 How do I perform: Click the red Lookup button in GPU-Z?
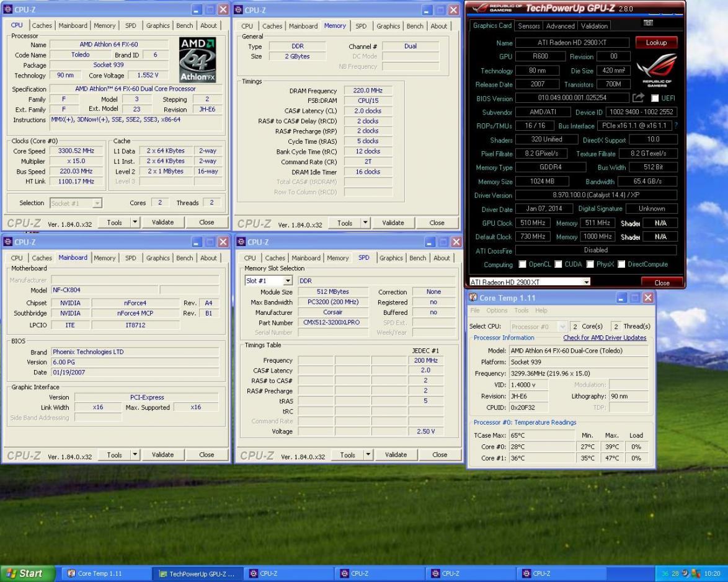(x=656, y=42)
